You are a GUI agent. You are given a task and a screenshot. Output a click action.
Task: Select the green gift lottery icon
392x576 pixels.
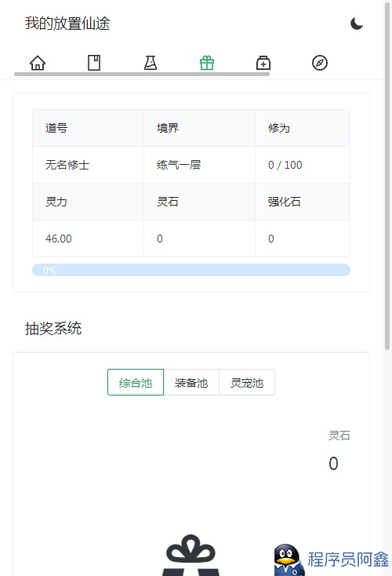[207, 63]
